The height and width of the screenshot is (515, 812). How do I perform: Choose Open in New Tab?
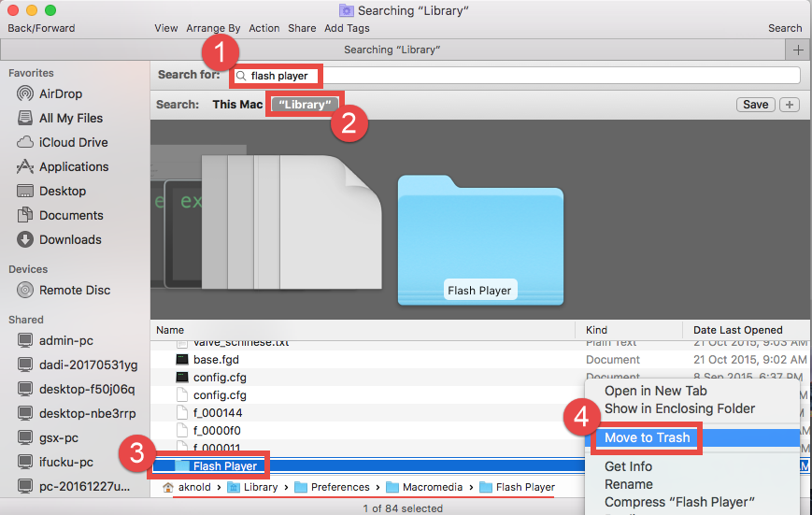(x=655, y=392)
